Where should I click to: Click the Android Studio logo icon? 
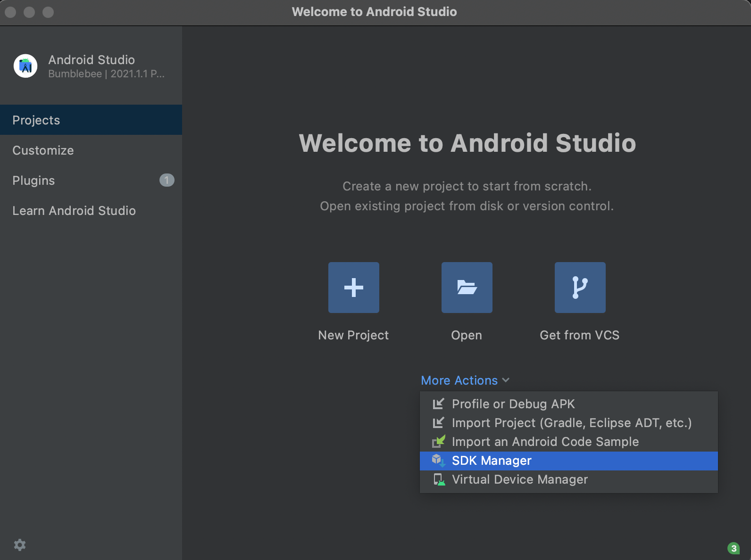coord(25,66)
